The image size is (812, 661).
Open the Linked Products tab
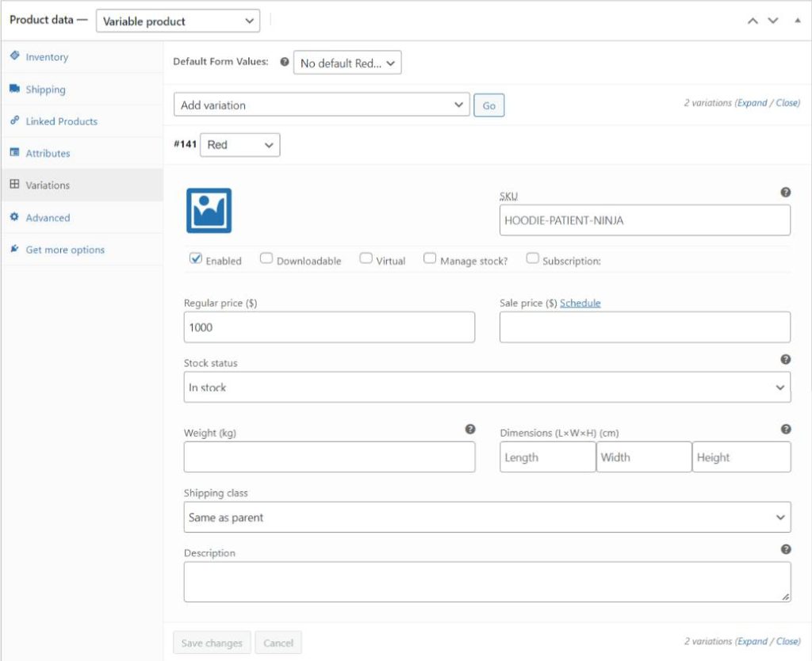pos(14,121)
